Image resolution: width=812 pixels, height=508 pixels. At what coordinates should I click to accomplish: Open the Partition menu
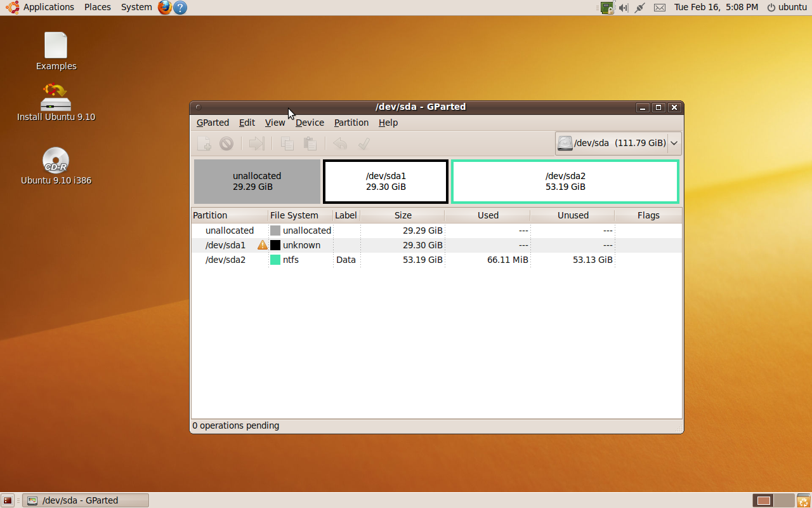351,123
